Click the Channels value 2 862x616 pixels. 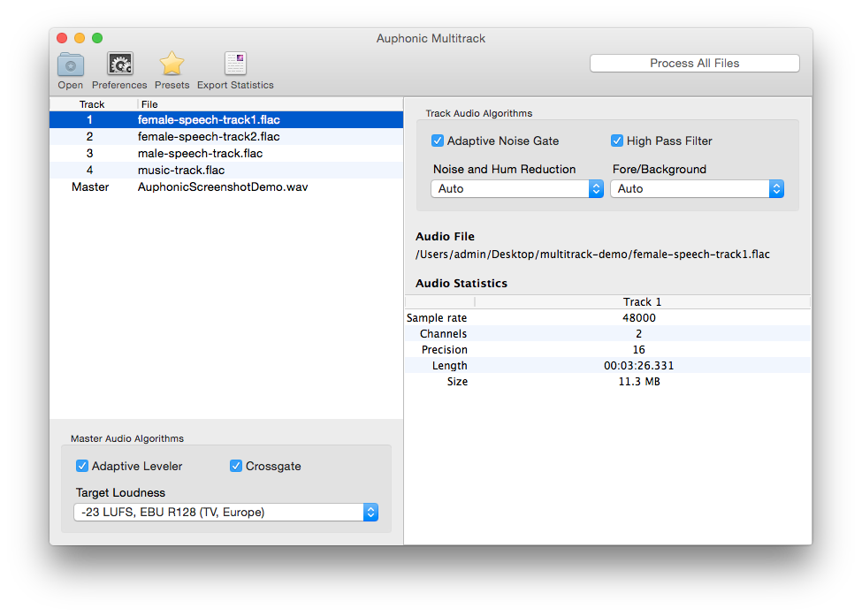tap(639, 333)
